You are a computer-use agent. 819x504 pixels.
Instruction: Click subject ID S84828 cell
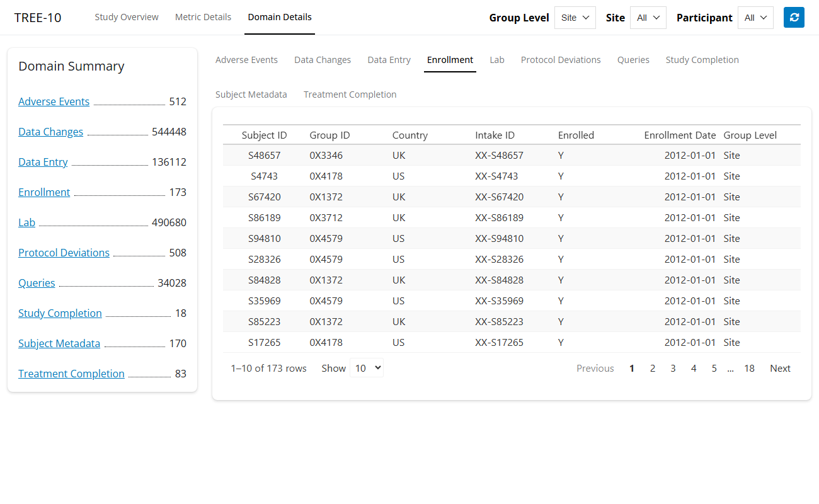(x=264, y=280)
